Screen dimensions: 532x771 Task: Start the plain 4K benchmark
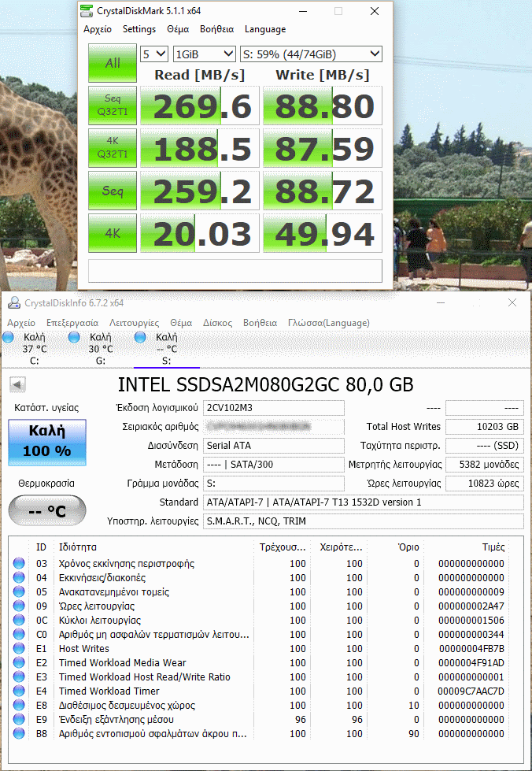point(113,232)
